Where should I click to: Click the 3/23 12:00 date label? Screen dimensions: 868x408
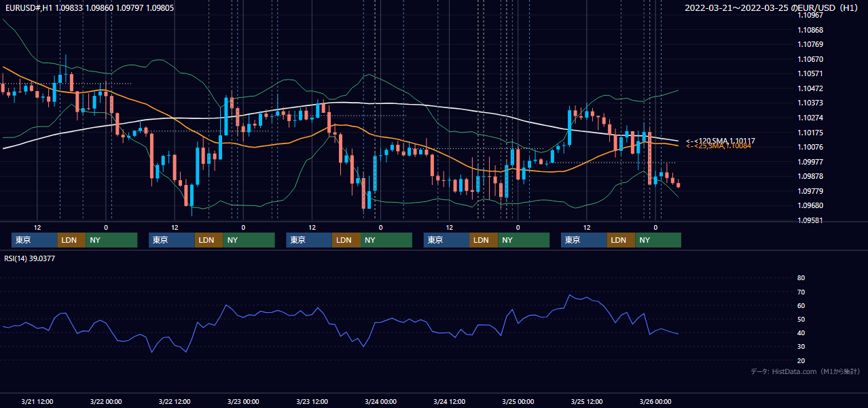312,402
